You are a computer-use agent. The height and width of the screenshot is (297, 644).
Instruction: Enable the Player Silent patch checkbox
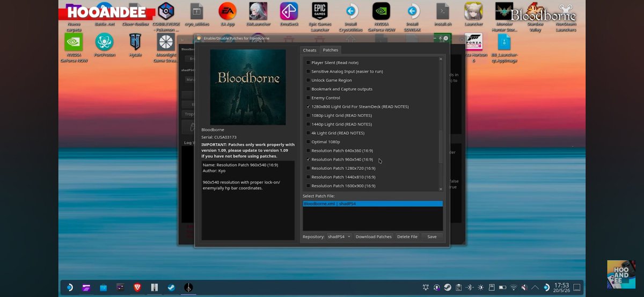coord(308,62)
